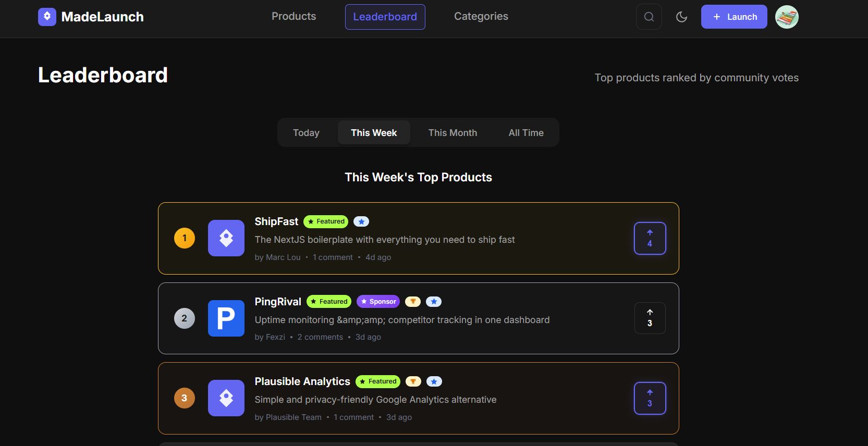Click the PingRival blue P logo

coord(226,318)
